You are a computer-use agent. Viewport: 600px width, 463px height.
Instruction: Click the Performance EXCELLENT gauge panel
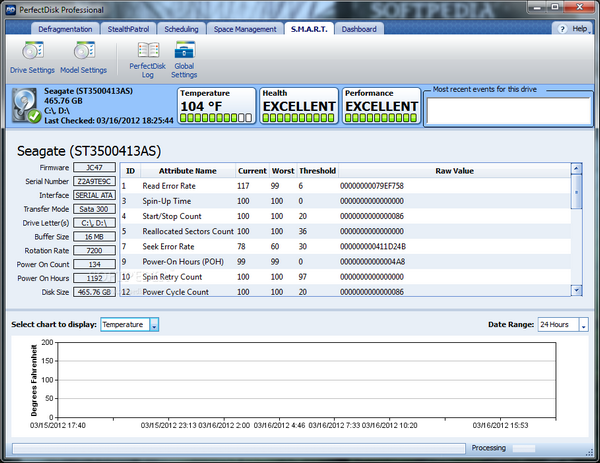(x=382, y=106)
